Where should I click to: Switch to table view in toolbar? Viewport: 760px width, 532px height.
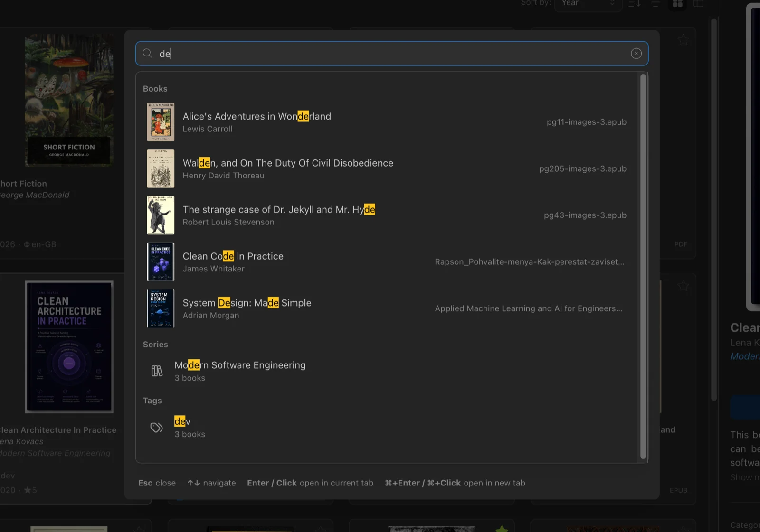pos(698,4)
